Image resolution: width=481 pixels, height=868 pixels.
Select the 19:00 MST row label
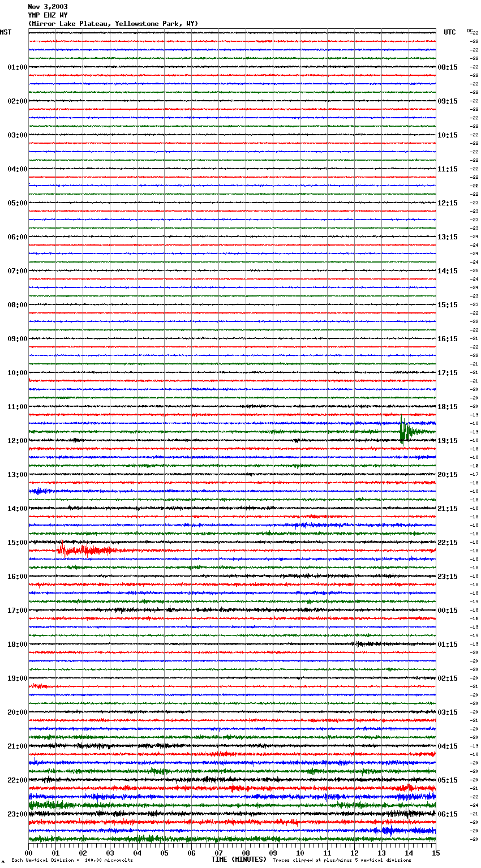[x=17, y=678]
